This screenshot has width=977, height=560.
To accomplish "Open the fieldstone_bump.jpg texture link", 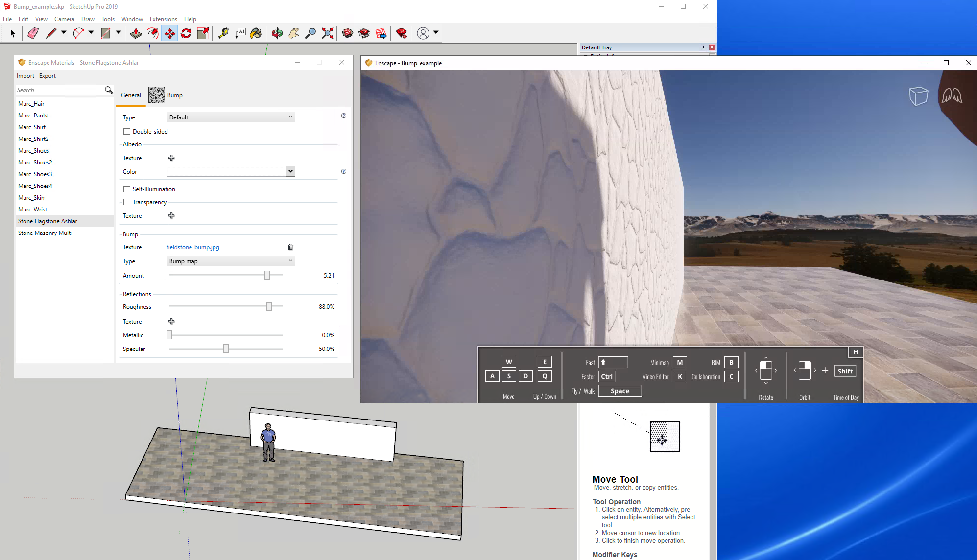I will [192, 247].
